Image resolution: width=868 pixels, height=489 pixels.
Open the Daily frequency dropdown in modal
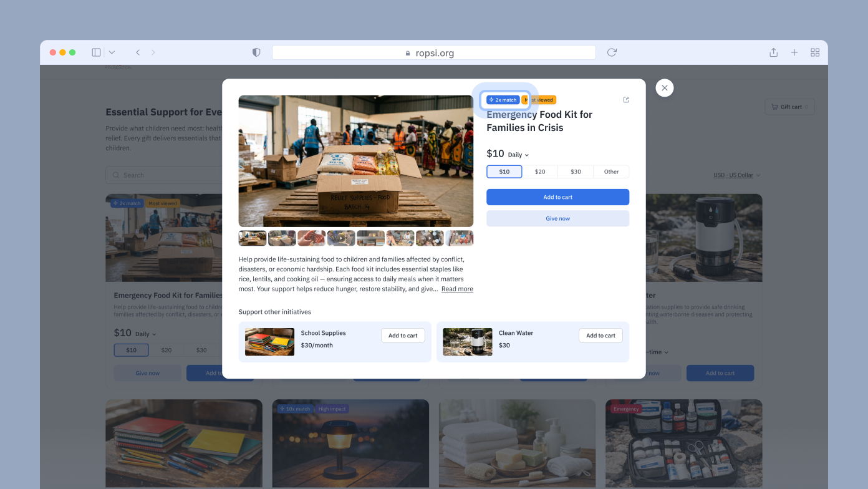click(x=518, y=155)
